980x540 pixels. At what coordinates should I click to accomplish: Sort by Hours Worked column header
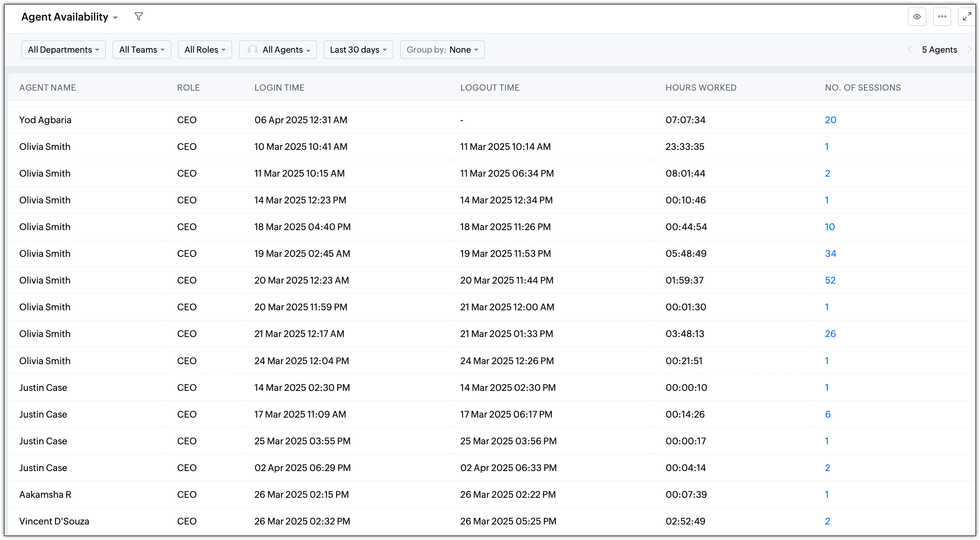pyautogui.click(x=701, y=88)
